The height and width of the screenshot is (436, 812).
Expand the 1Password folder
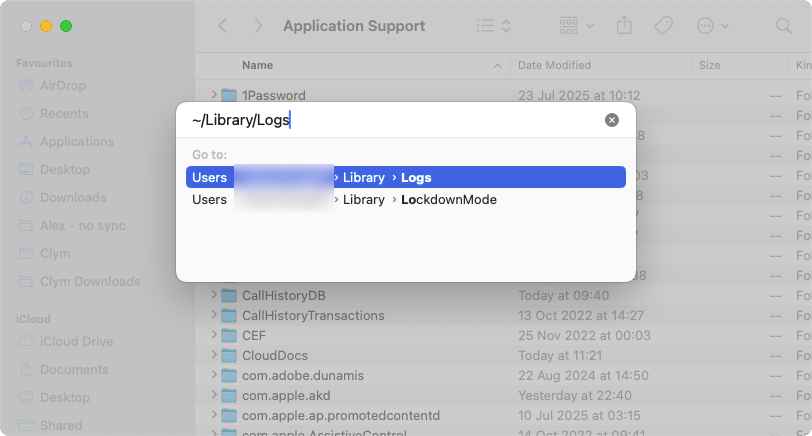coord(214,95)
